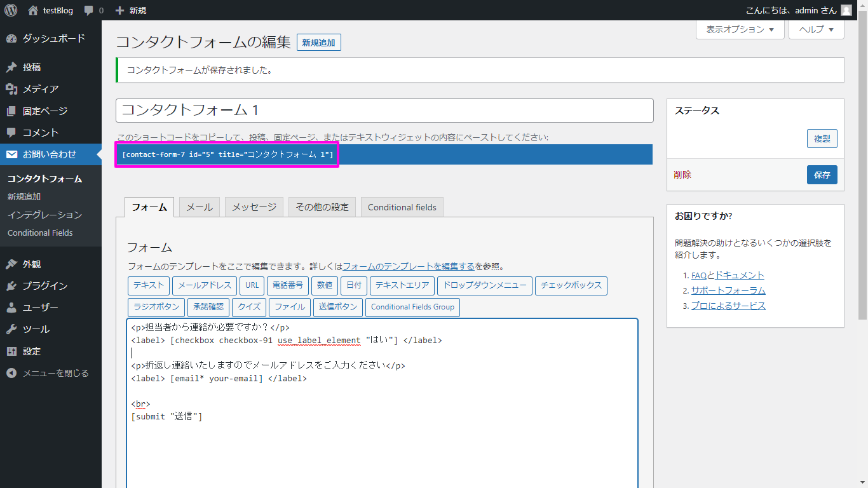
Task: Click the 新規追加 button beside page title
Action: [319, 43]
